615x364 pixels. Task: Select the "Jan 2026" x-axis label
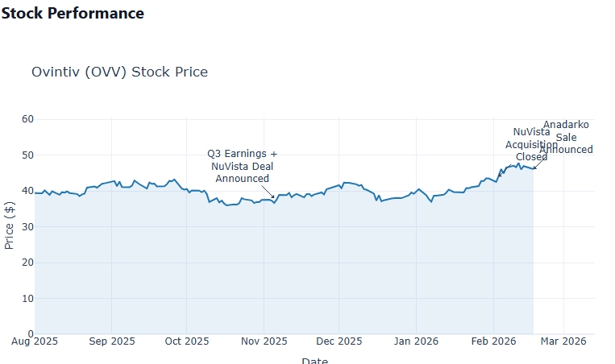click(x=416, y=341)
